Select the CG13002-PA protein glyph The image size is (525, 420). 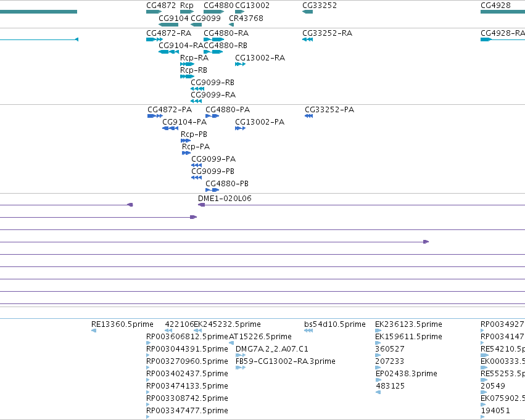241,128
